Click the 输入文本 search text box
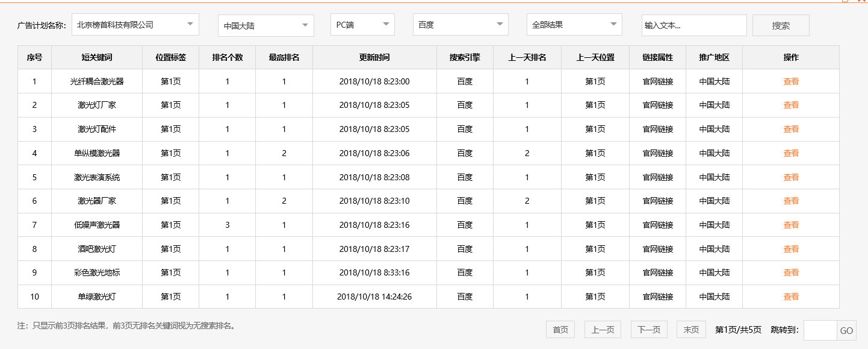The width and height of the screenshot is (868, 349). pyautogui.click(x=693, y=25)
